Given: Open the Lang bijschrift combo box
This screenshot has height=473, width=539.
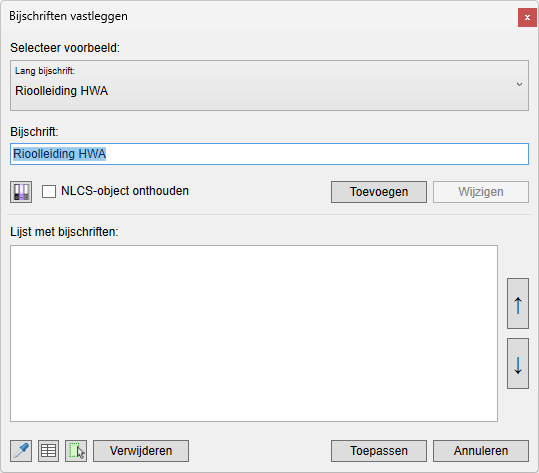Looking at the screenshot, I should pos(270,85).
